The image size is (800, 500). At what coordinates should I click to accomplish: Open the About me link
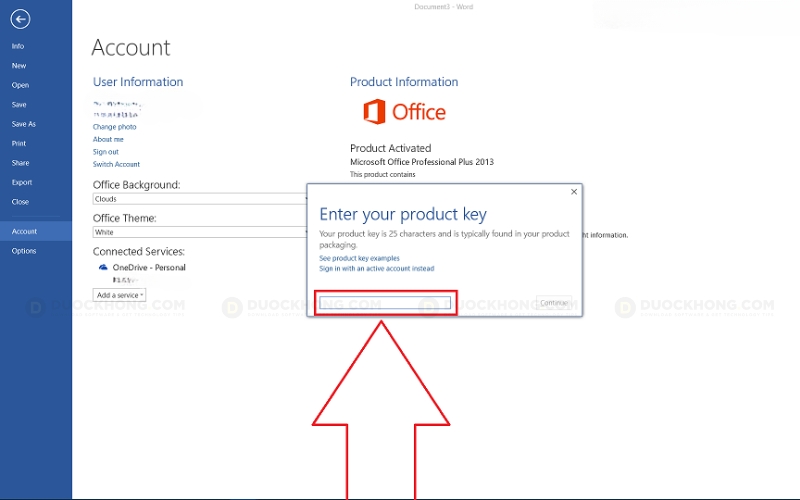(108, 139)
